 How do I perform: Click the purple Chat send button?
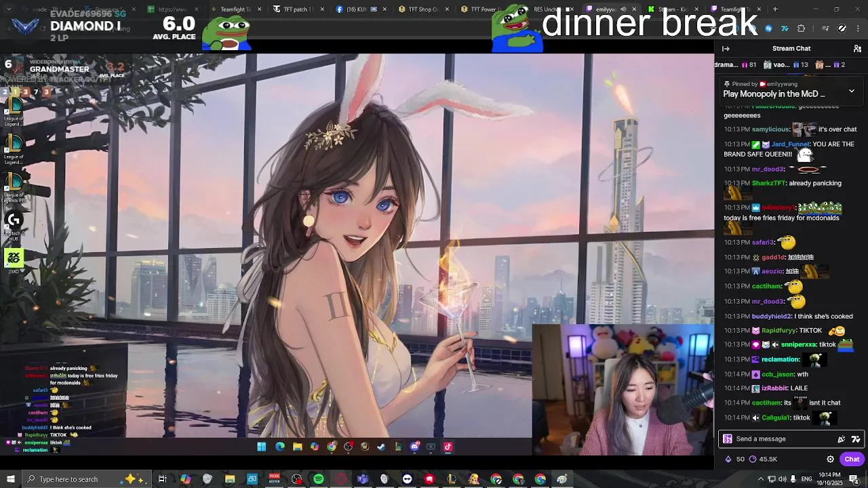click(x=852, y=459)
